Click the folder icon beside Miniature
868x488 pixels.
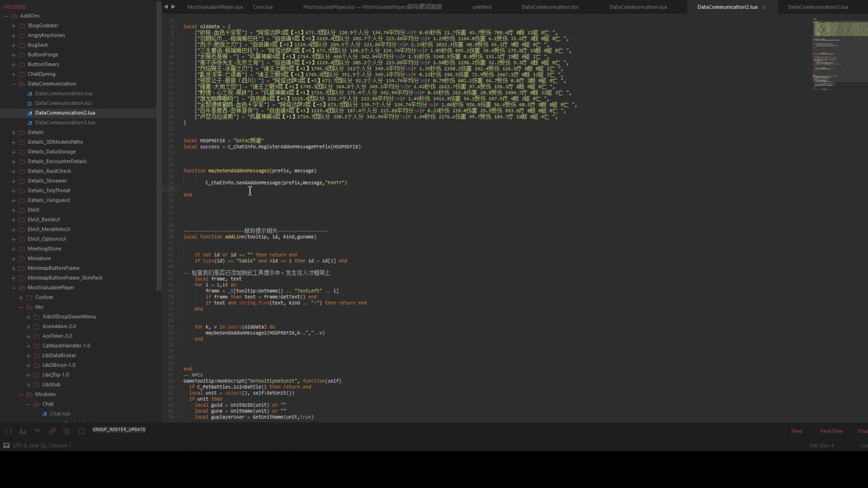(22, 258)
